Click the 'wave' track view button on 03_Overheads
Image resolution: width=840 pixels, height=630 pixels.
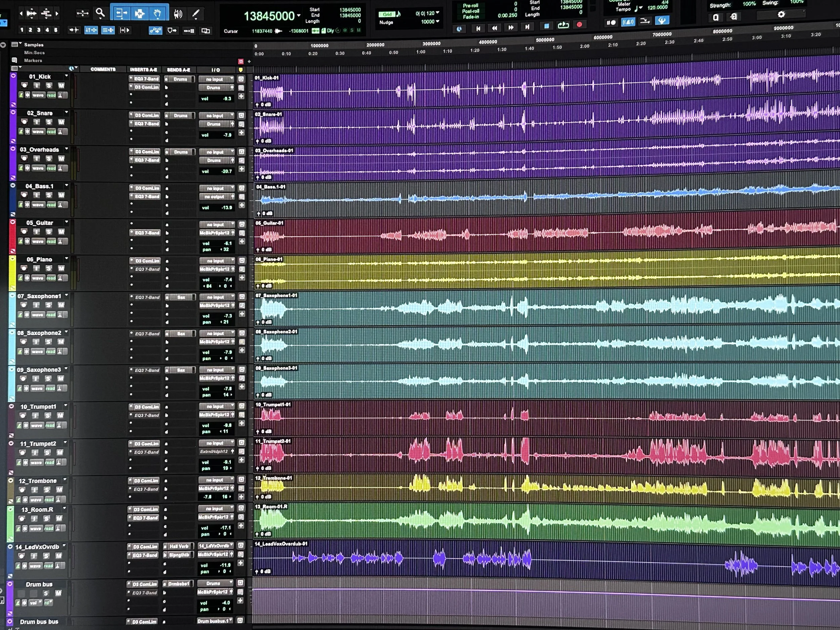(38, 168)
